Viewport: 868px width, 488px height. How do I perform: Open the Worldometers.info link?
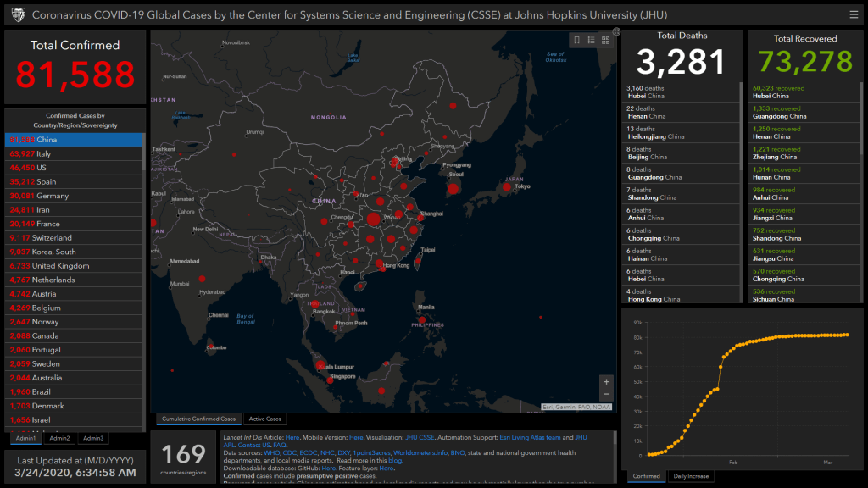(420, 452)
